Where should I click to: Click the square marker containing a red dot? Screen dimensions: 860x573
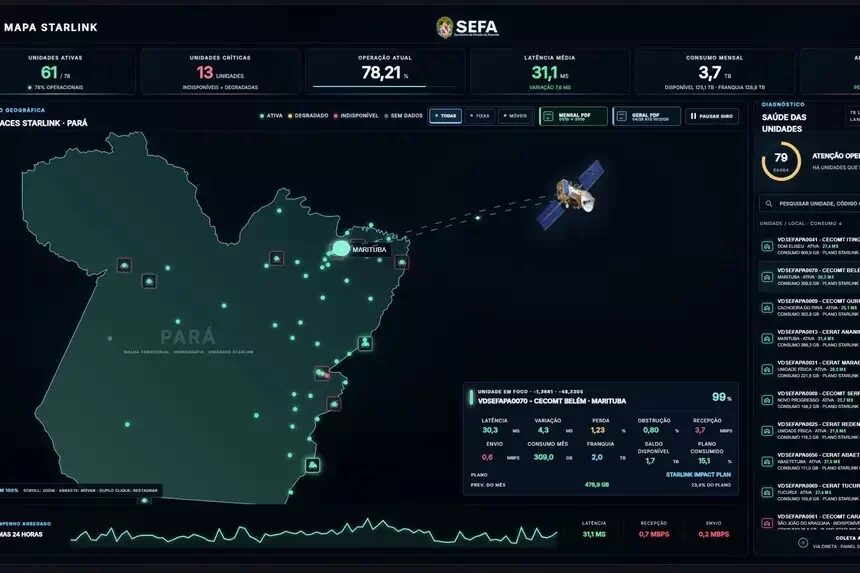point(322,373)
